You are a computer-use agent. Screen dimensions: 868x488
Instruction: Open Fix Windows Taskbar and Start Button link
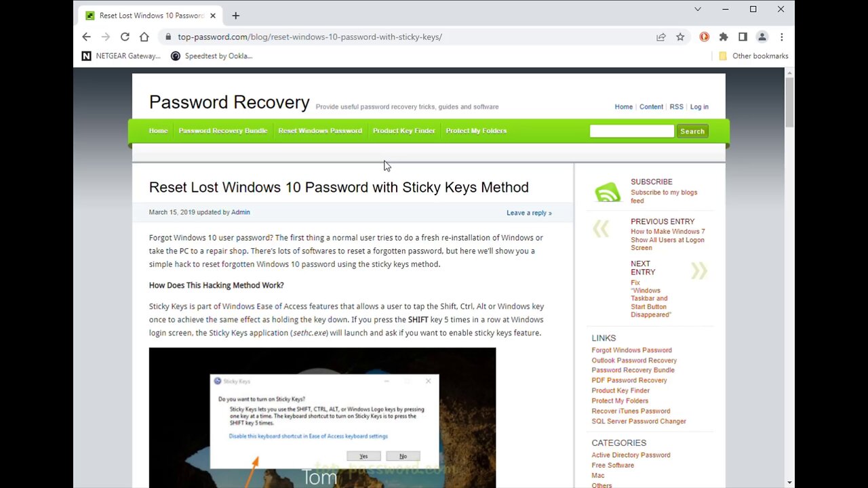coord(650,299)
